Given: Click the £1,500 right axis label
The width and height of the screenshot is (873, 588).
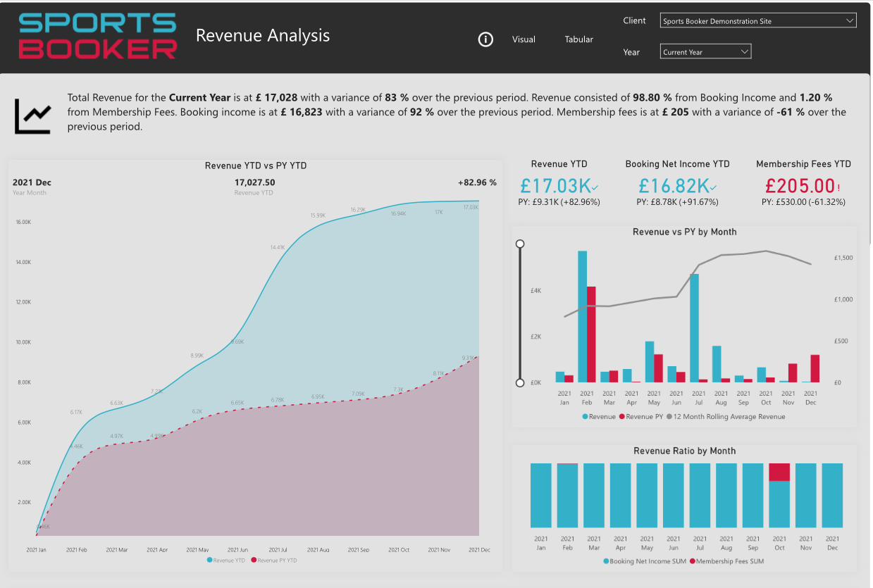Looking at the screenshot, I should click(843, 258).
